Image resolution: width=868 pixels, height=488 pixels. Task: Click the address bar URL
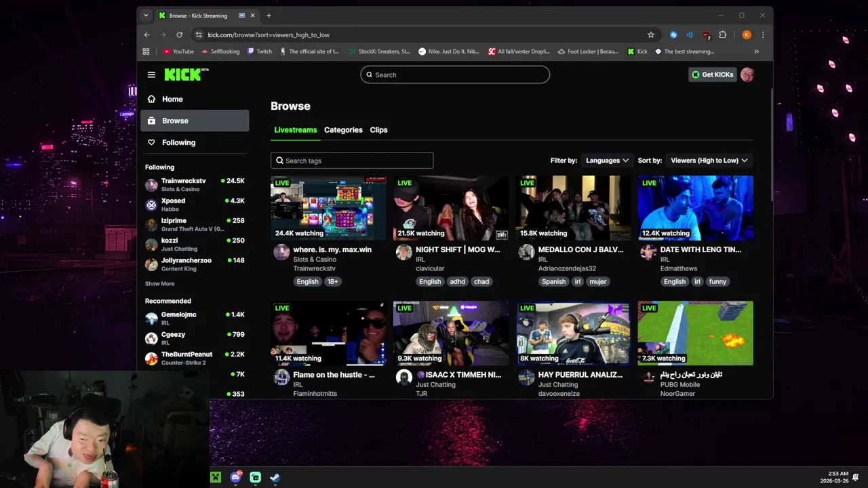click(x=269, y=35)
